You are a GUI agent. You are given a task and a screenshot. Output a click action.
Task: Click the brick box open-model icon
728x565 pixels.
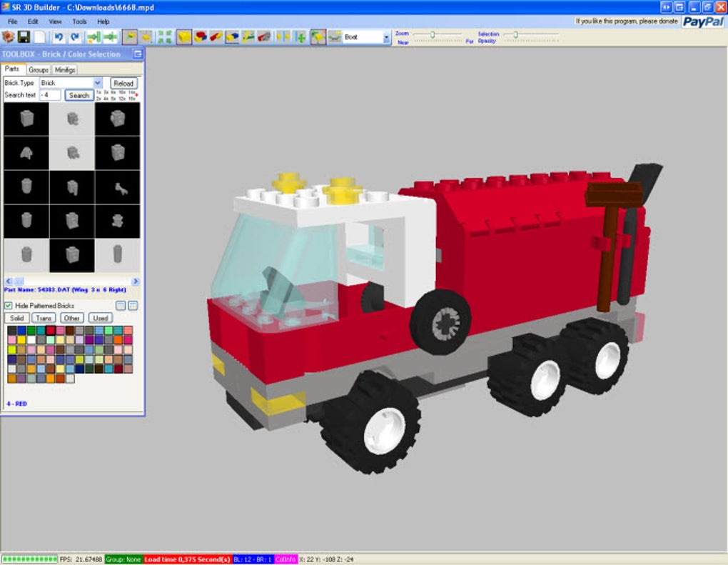point(9,37)
